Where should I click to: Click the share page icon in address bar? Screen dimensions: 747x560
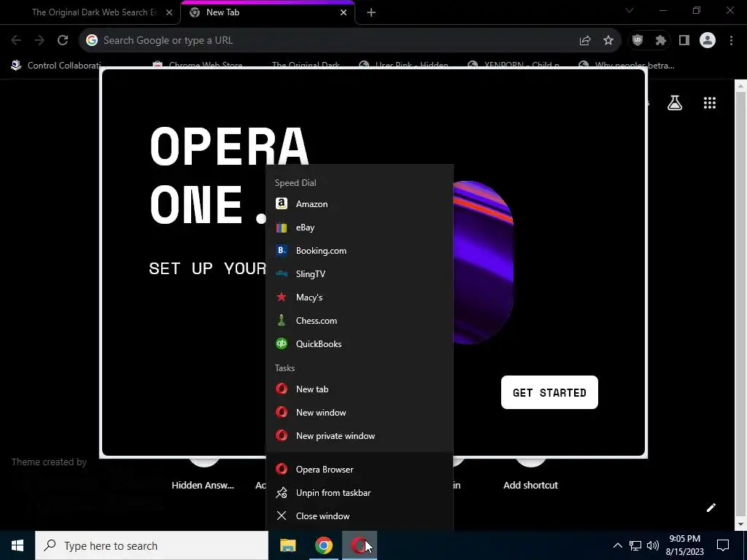(585, 41)
